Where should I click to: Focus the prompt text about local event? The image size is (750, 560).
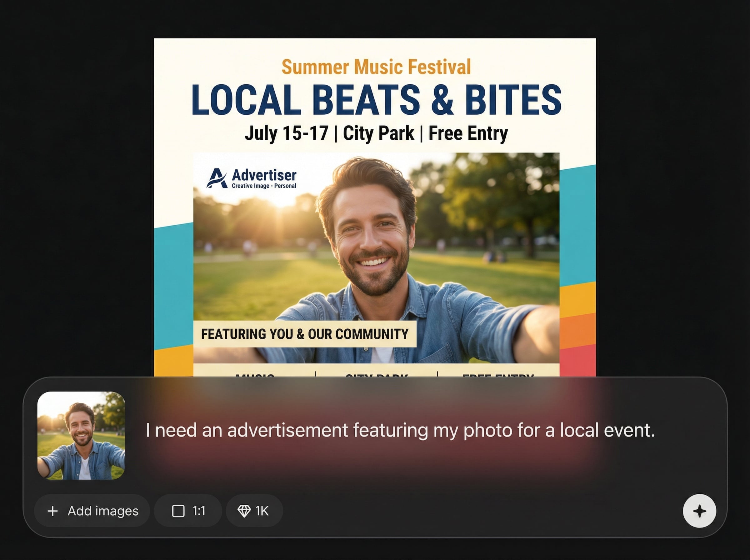click(400, 430)
